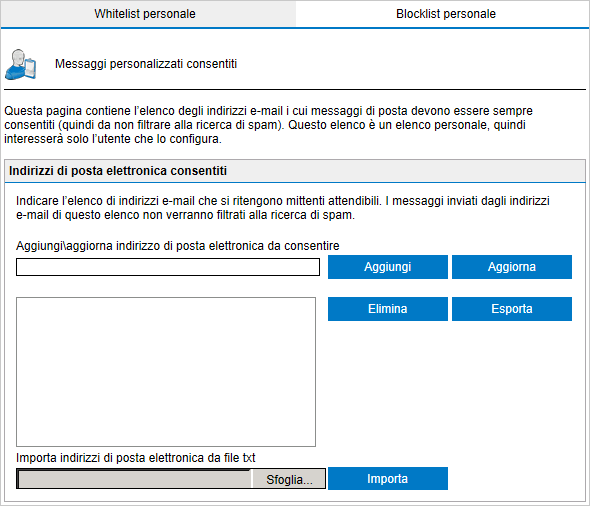Open the Blocklist personale tab

(x=446, y=14)
